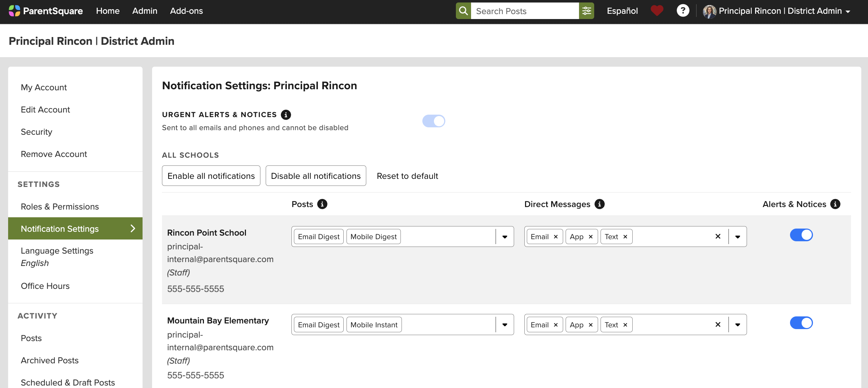The height and width of the screenshot is (388, 868).
Task: Clear all direct message options for Mountain Bay Elementary
Action: click(718, 325)
